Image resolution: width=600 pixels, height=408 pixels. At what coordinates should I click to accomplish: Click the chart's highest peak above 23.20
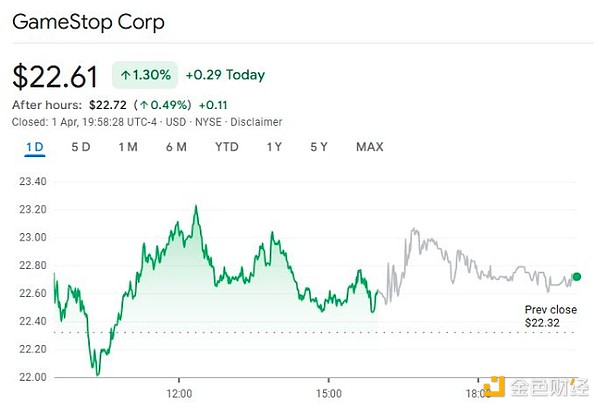[x=196, y=207]
